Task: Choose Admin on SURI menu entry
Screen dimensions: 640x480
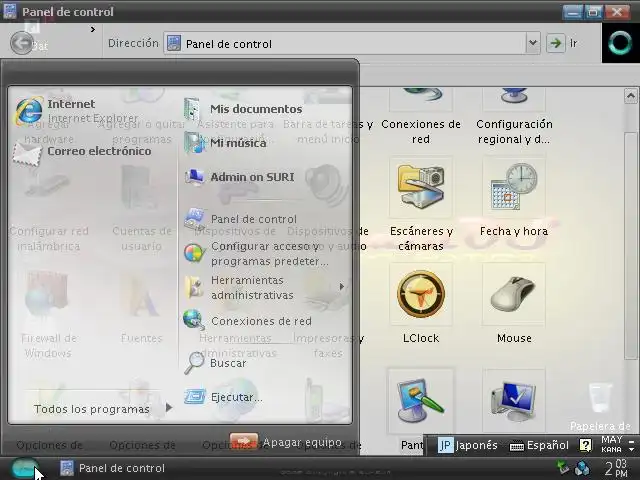Action: click(252, 177)
